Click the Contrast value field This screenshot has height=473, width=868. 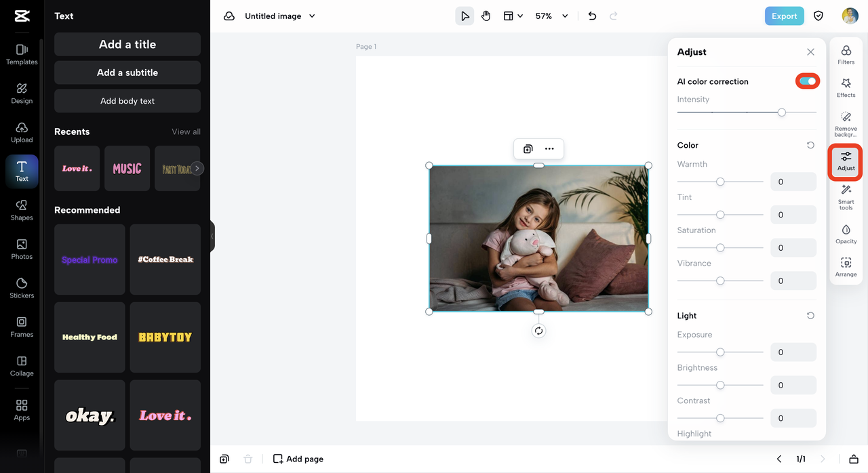click(x=793, y=418)
